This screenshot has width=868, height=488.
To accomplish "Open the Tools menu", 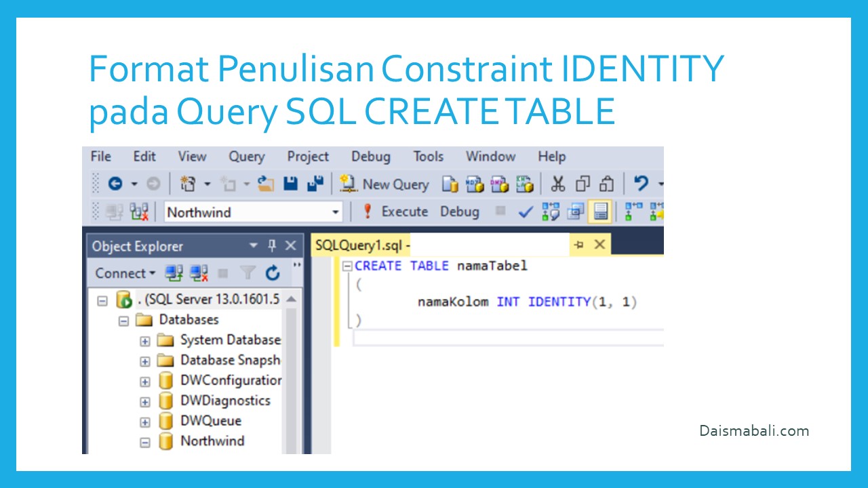I will pos(428,157).
